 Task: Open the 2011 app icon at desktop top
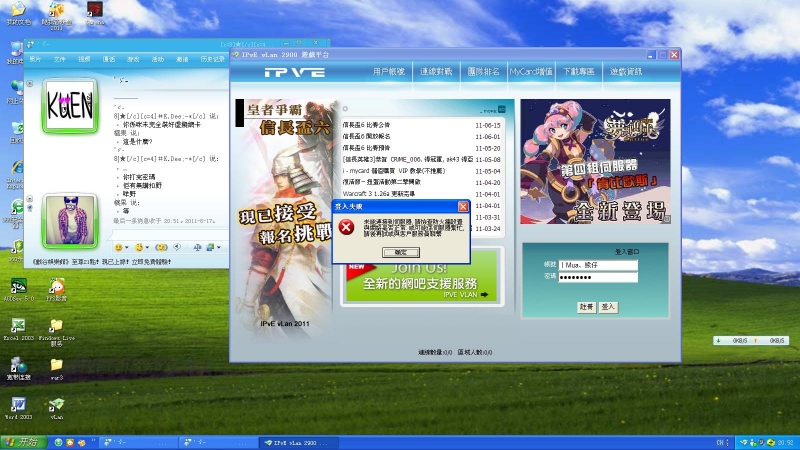click(56, 16)
